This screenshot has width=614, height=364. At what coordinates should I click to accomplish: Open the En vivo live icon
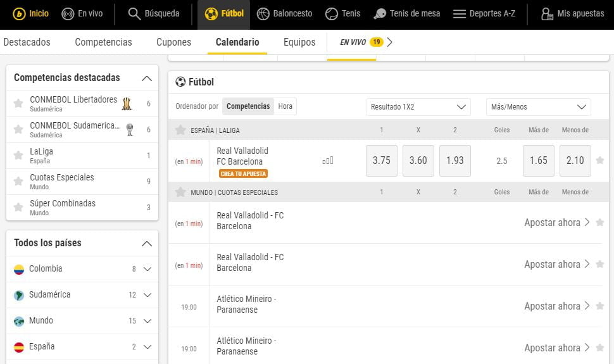(x=68, y=14)
